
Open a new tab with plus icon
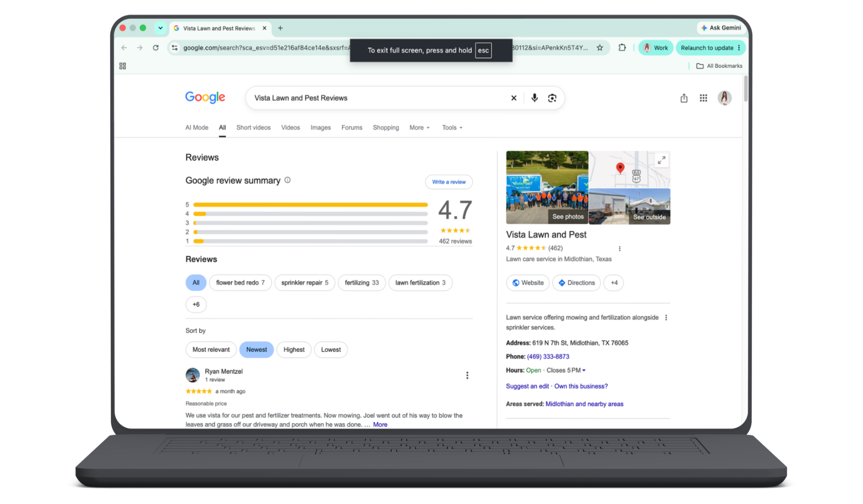pos(280,28)
